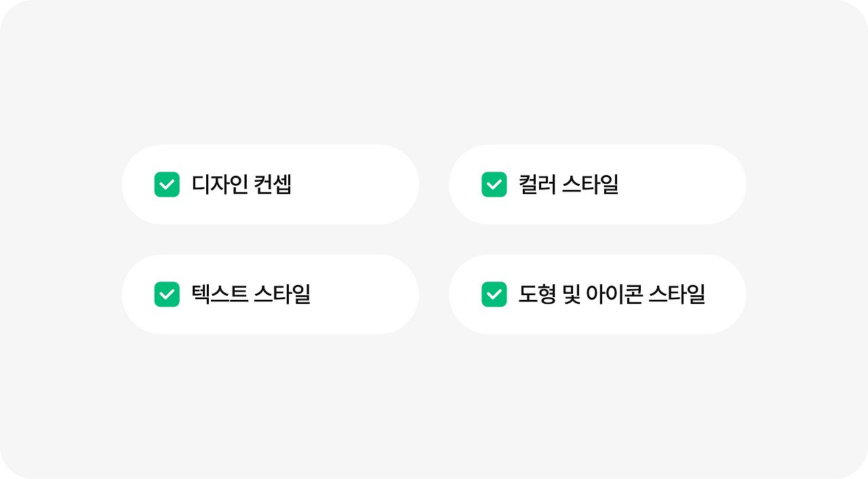Click the 컬러 스타일 label text
The height and width of the screenshot is (479, 868).
[568, 185]
